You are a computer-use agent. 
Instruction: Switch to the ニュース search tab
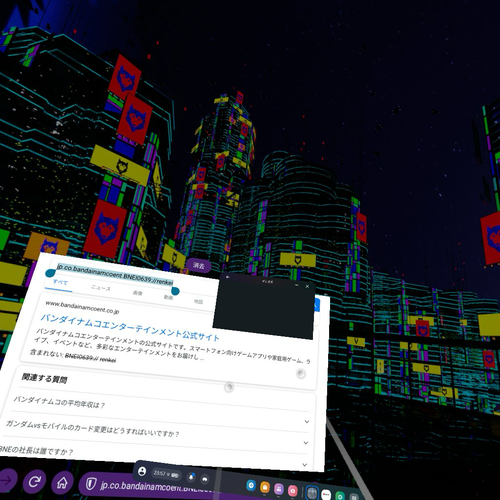coord(101,288)
